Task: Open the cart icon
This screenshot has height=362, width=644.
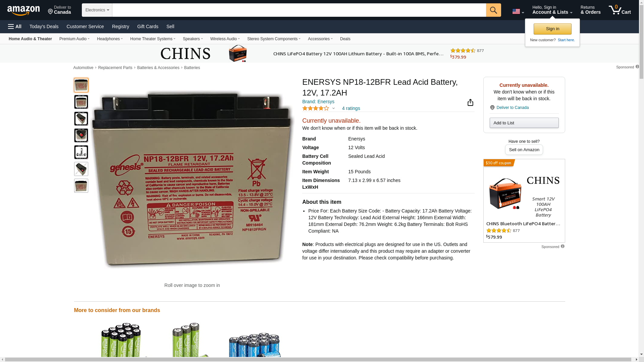Action: tap(620, 10)
